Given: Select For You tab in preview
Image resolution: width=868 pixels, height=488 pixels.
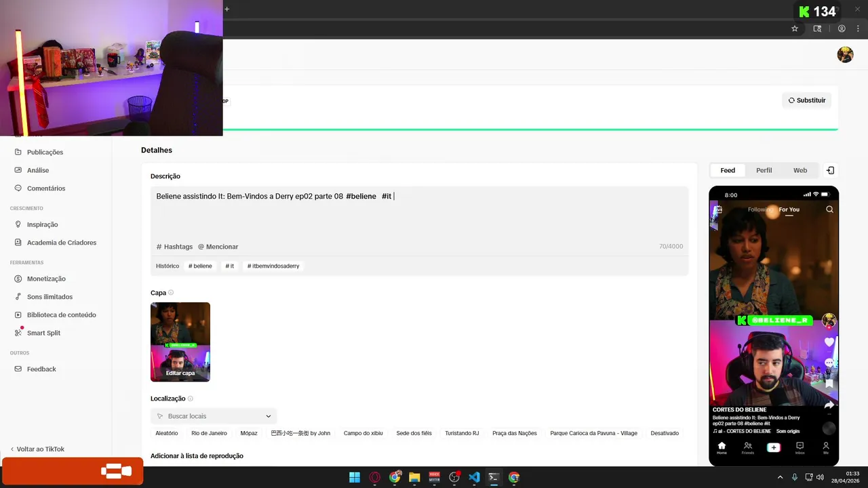Looking at the screenshot, I should tap(789, 209).
